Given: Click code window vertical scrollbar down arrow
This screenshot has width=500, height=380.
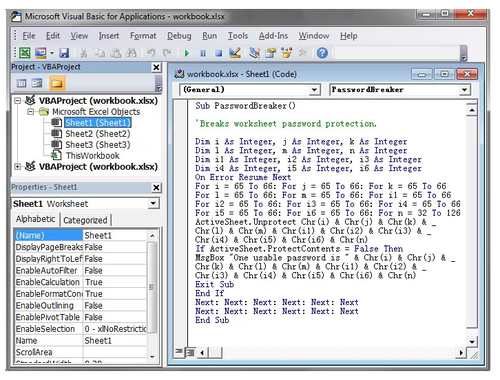Looking at the screenshot, I should click(472, 341).
